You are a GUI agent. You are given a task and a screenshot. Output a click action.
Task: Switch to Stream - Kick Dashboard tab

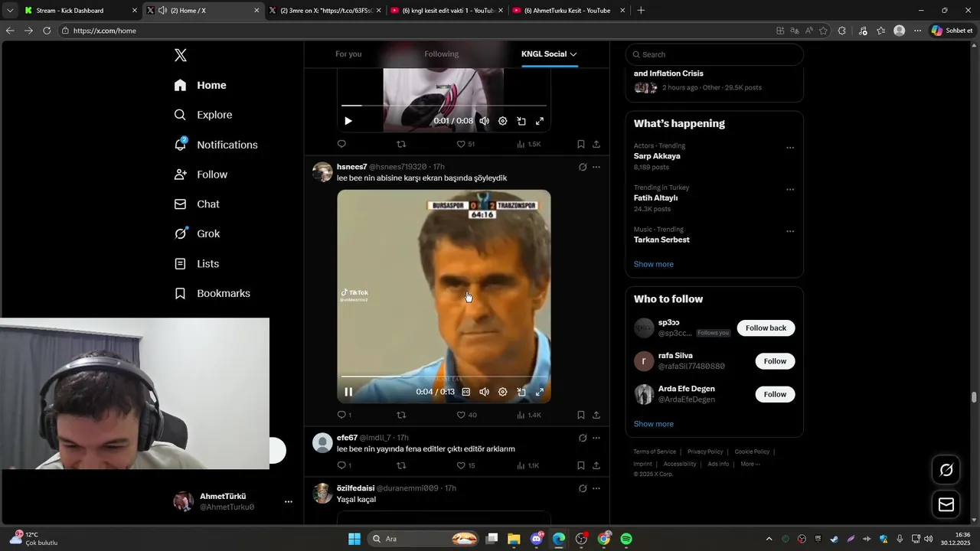(x=80, y=11)
